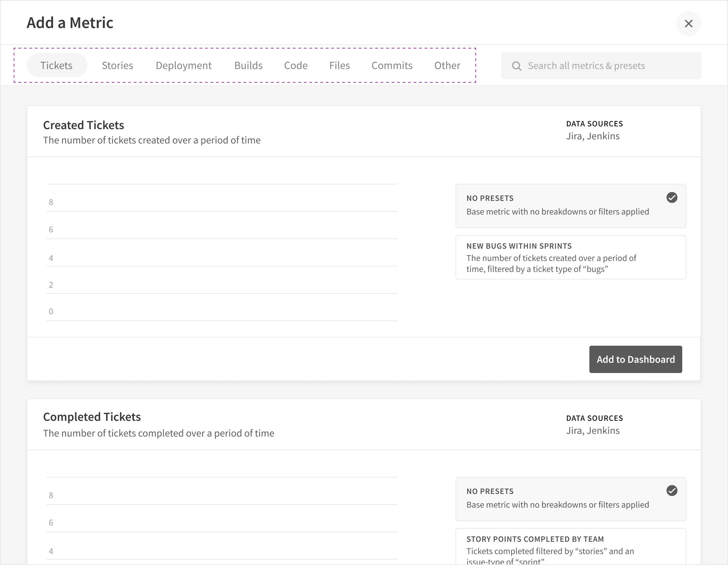Click the search magnifier icon
This screenshot has height=565, width=728.
pos(517,66)
